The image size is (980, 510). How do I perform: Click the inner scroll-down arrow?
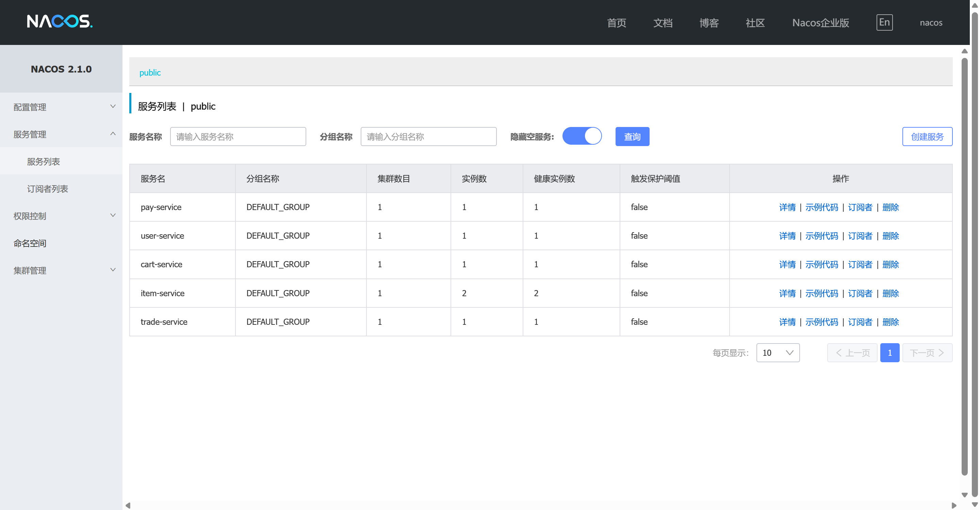[964, 495]
